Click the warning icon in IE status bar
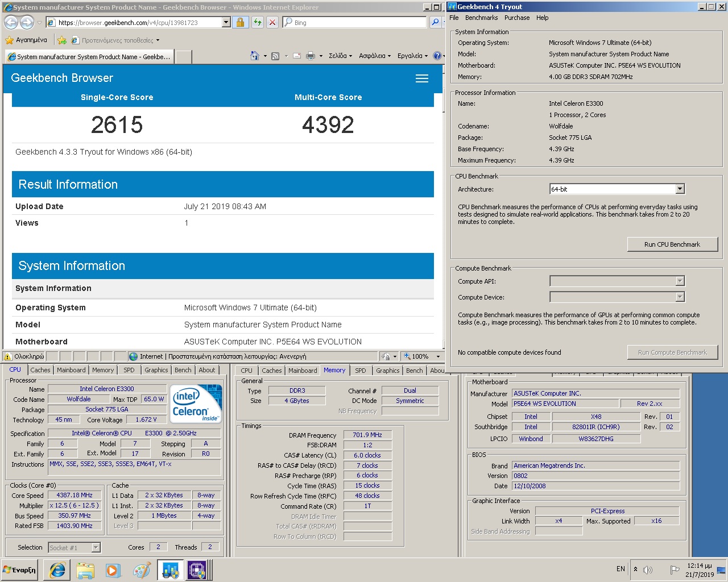728x582 pixels. (8, 356)
